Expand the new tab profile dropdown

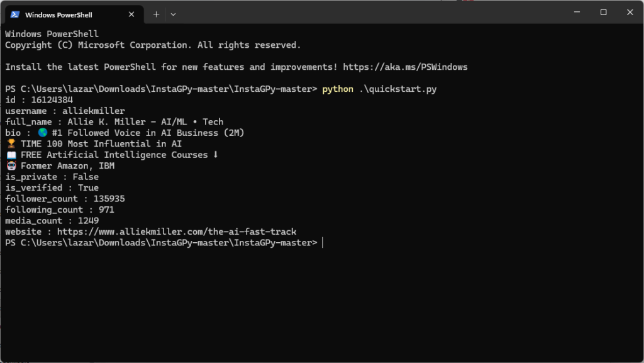point(174,14)
